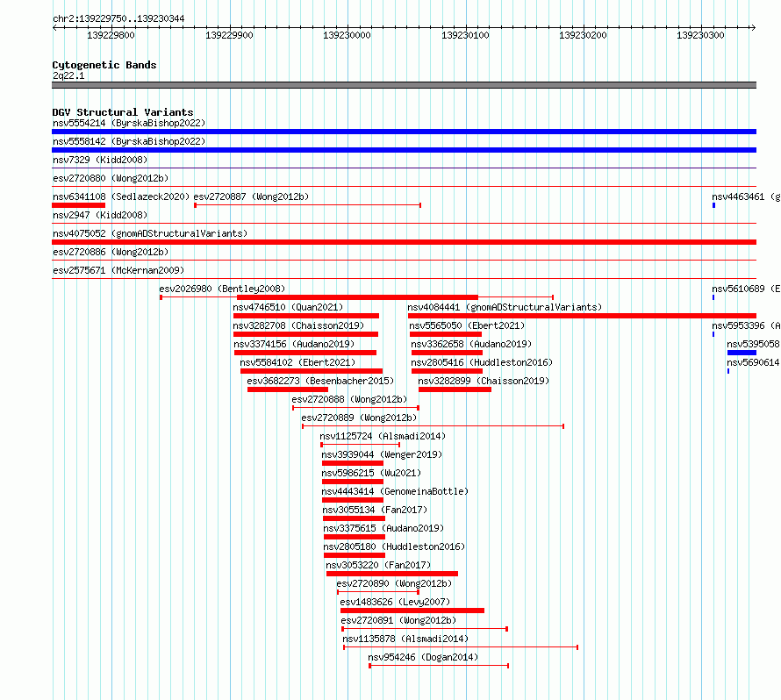Screen dimensions: 781x700
Task: Click esv2026980 (Bentley2008) label
Action: coord(222,289)
